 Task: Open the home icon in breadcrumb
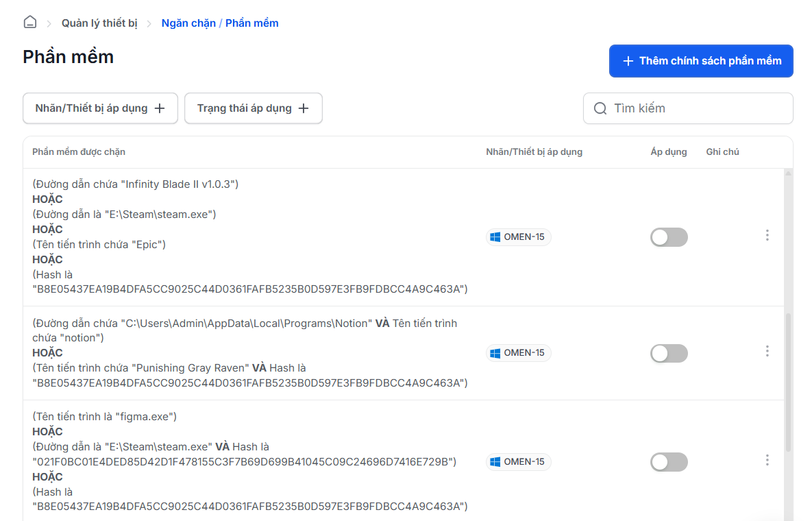click(x=30, y=22)
